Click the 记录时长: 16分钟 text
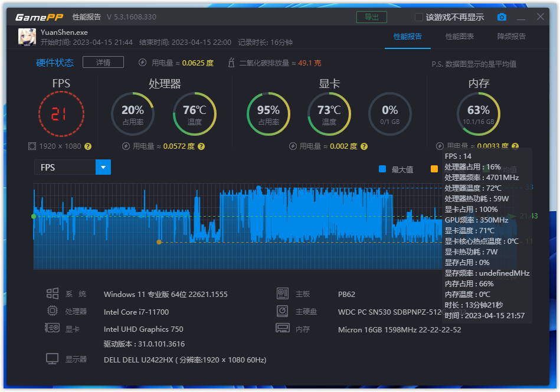This screenshot has width=560, height=392. (266, 42)
